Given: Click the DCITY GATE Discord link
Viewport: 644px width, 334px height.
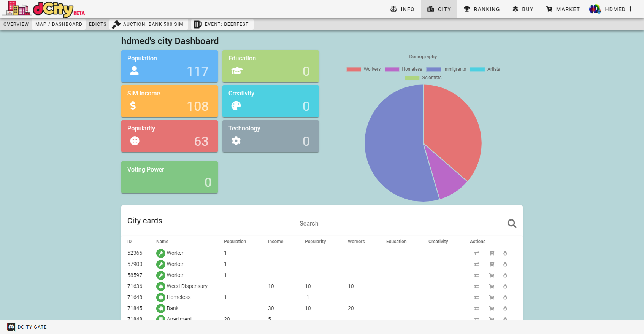Looking at the screenshot, I should coord(27,327).
